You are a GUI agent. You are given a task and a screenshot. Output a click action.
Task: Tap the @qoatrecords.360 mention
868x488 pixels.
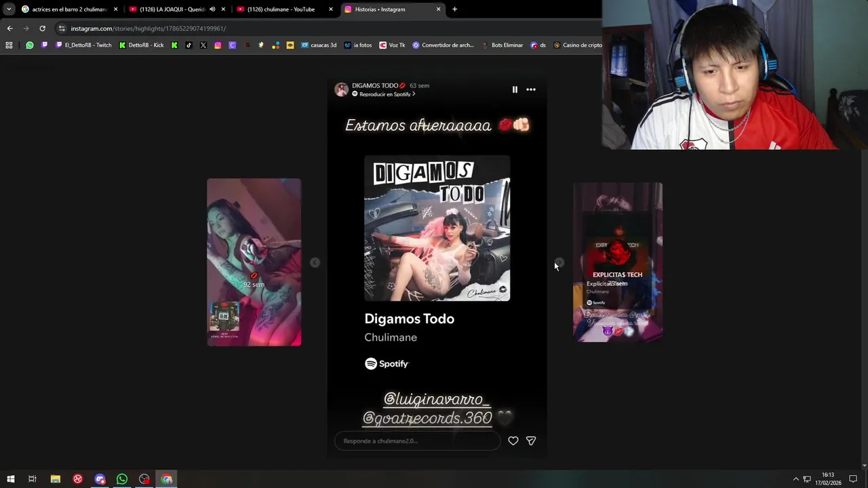(x=427, y=418)
